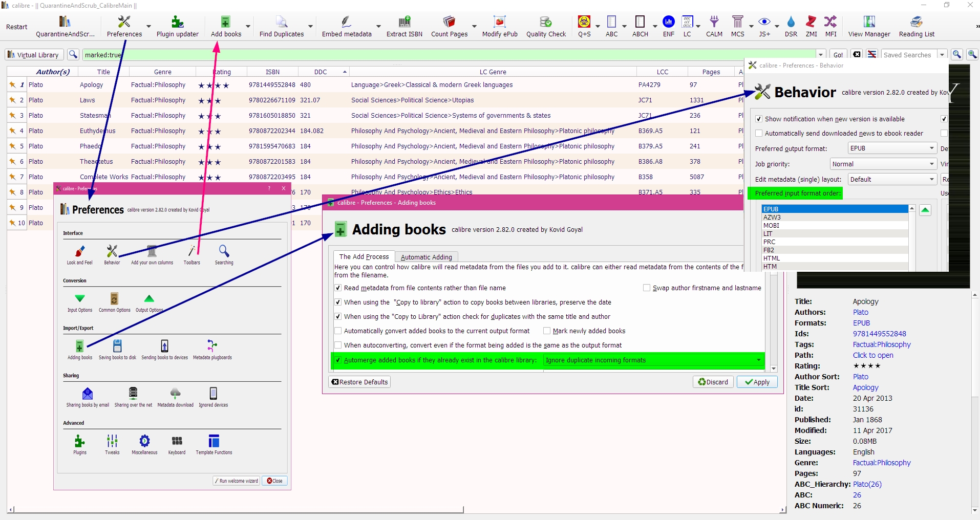The image size is (980, 520).
Task: Open the Job priority dropdown
Action: click(x=883, y=164)
